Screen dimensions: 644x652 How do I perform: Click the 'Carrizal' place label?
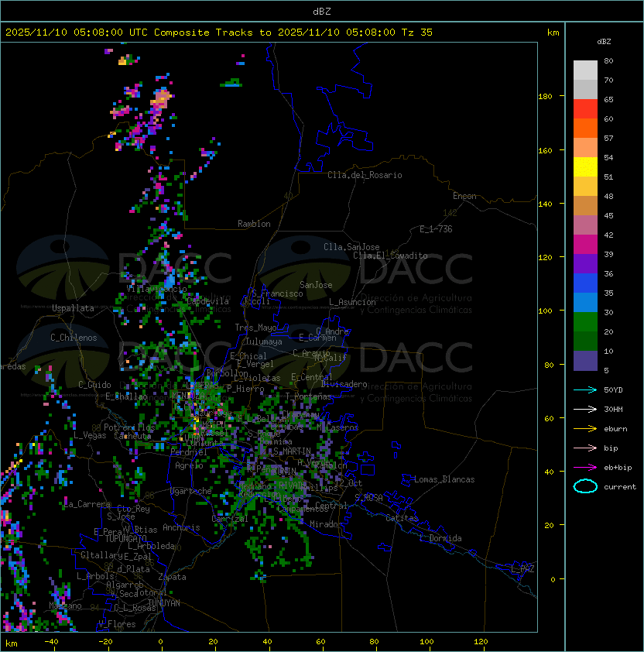pyautogui.click(x=230, y=519)
